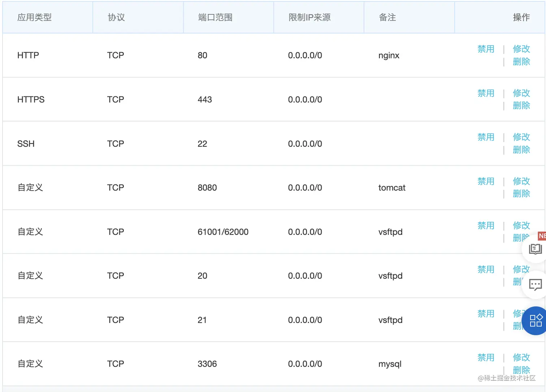
Task: Disable the vsftpd 61001/62000 rule
Action: (x=486, y=225)
